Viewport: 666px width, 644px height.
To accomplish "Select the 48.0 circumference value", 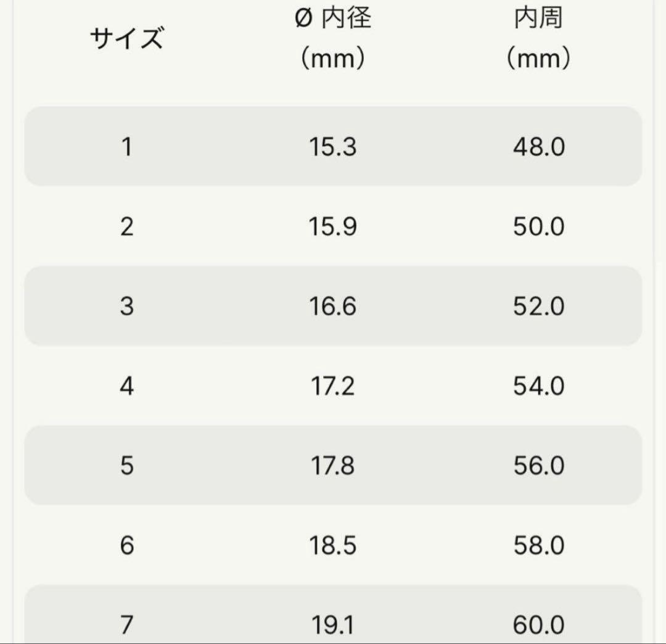I will tap(538, 147).
